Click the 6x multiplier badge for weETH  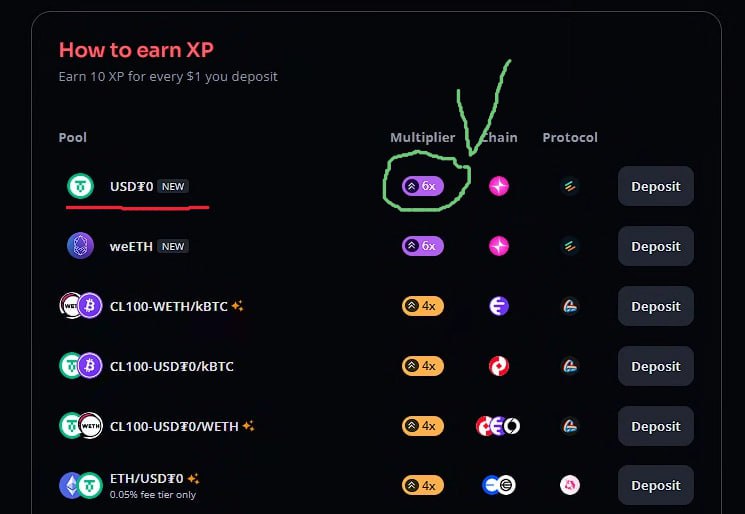423,246
